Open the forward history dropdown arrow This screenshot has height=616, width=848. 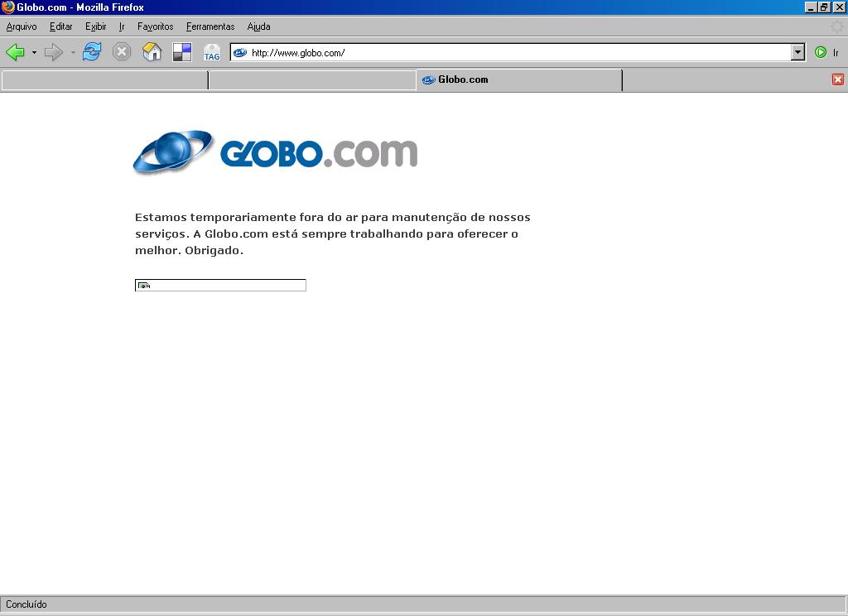pyautogui.click(x=73, y=52)
